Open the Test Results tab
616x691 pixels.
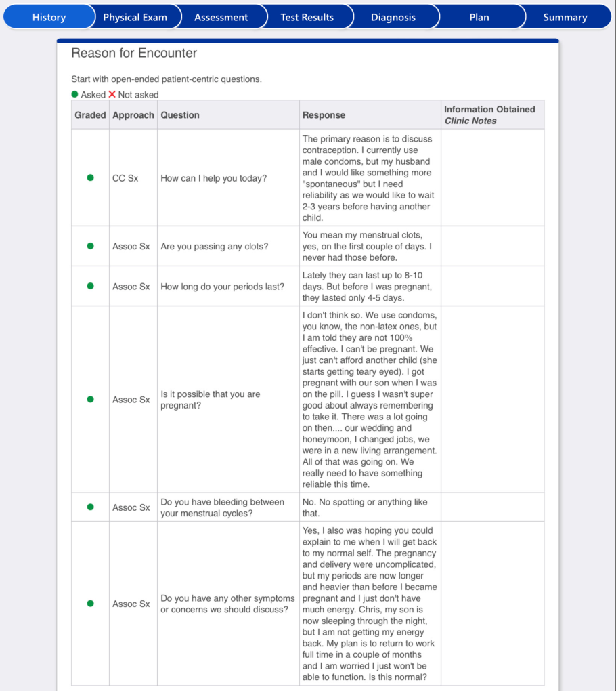pyautogui.click(x=307, y=17)
